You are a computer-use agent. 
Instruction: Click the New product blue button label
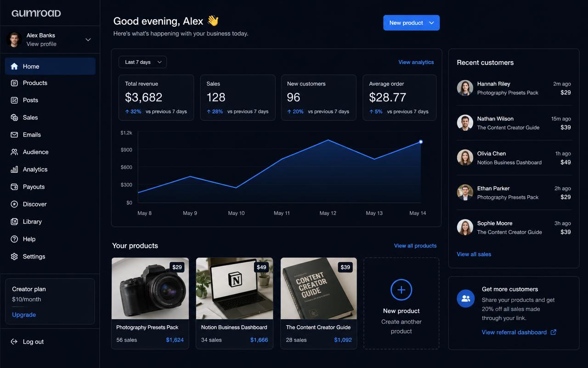[x=406, y=23]
